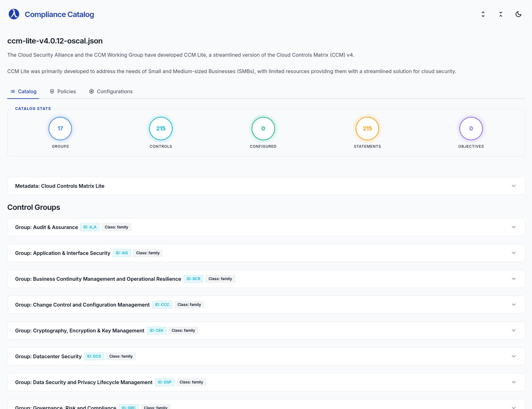Click the Compliance Catalog logo icon
Viewport: 532px width, 409px height.
[x=13, y=14]
